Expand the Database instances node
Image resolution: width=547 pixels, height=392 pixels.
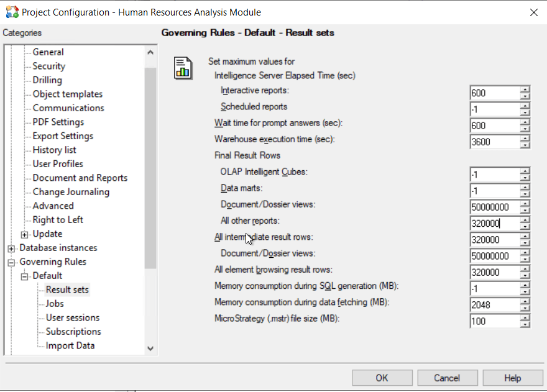tap(12, 248)
